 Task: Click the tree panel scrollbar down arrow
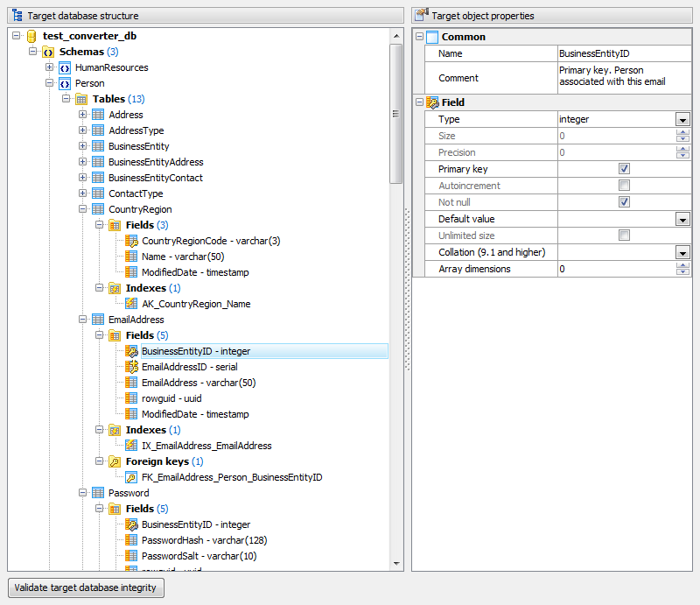tap(397, 563)
